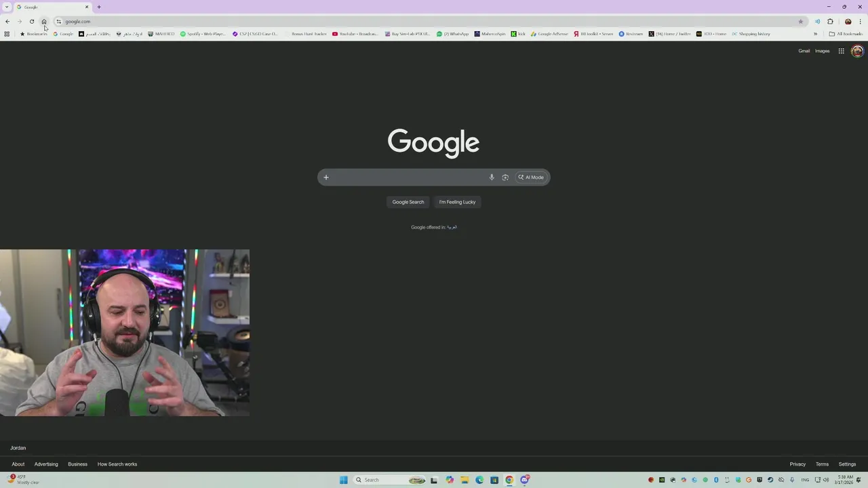This screenshot has height=488, width=868.
Task: Switch Google to Arabic language link
Action: [452, 227]
